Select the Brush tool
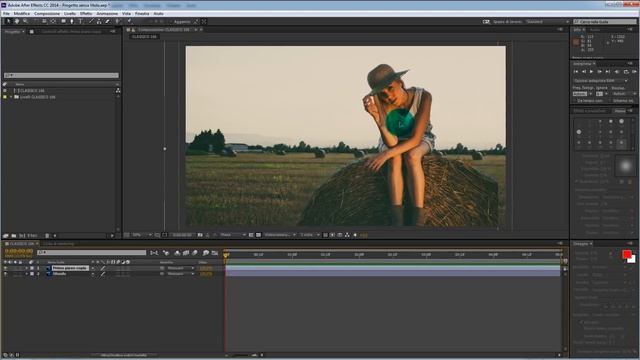The height and width of the screenshot is (360, 640). pyautogui.click(x=91, y=21)
